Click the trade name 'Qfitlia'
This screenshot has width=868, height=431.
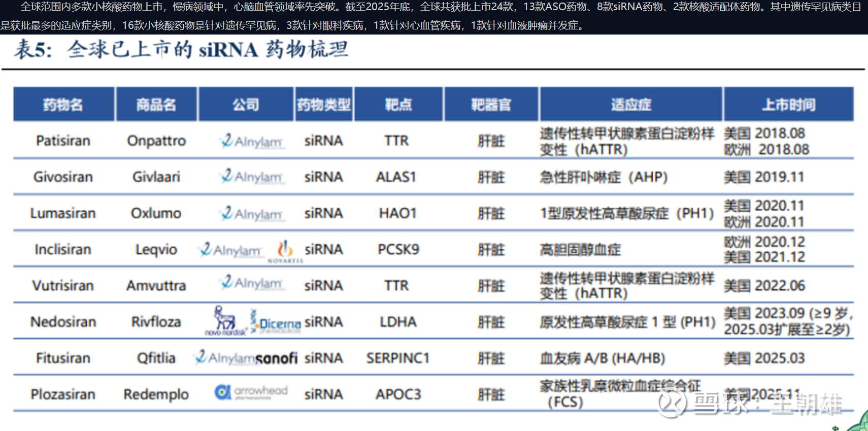coord(156,358)
